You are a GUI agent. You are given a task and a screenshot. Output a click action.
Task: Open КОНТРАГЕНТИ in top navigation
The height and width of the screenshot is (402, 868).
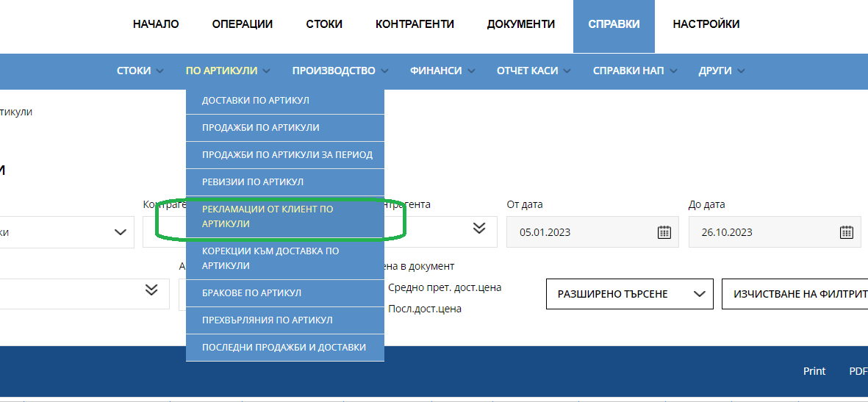click(x=415, y=24)
